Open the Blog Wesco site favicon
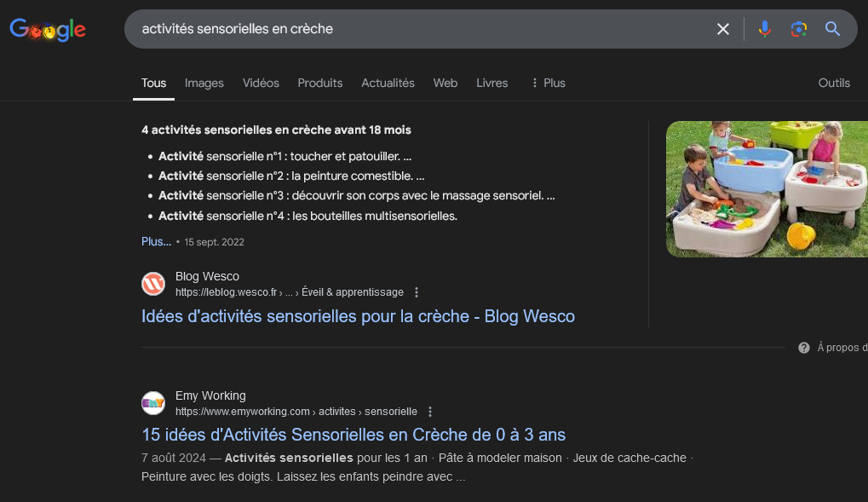The width and height of the screenshot is (868, 502). coord(153,284)
